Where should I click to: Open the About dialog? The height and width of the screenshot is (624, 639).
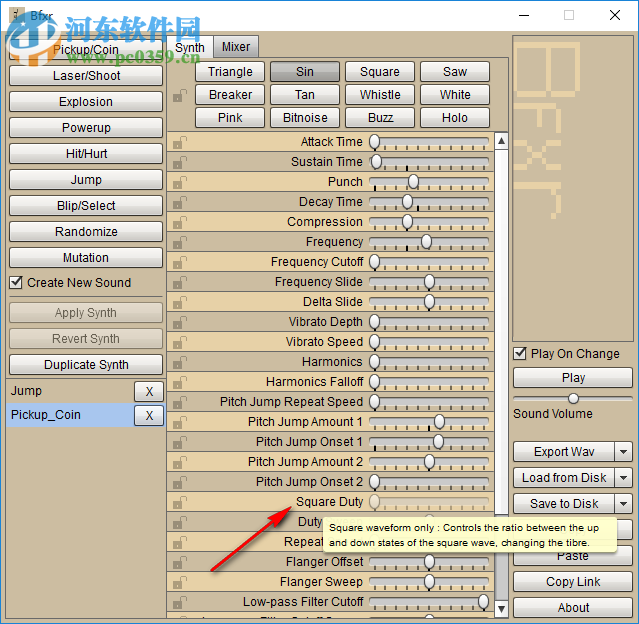pyautogui.click(x=573, y=607)
